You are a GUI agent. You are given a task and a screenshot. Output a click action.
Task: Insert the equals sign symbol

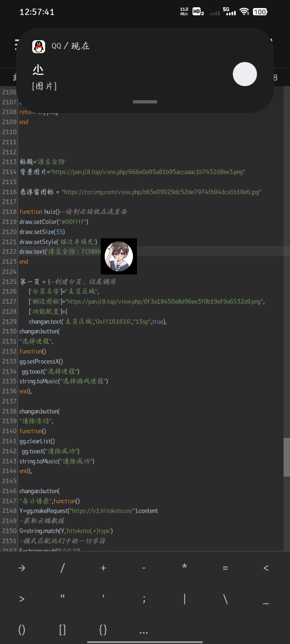225,568
